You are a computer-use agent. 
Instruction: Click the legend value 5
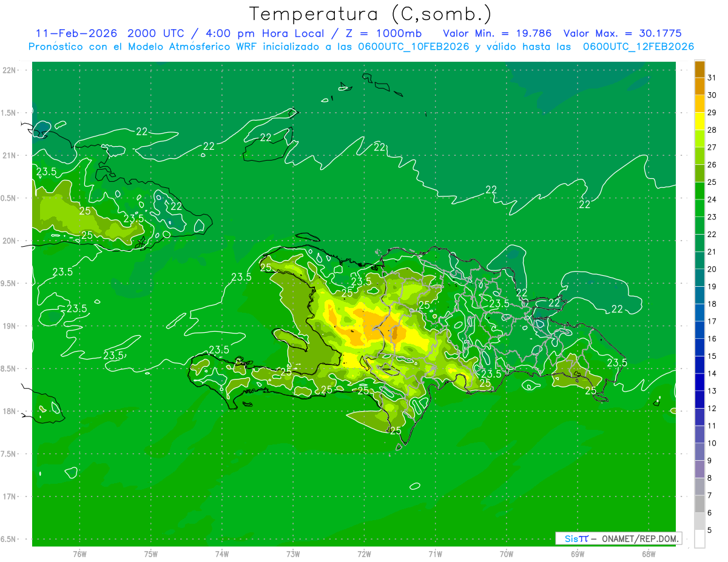pyautogui.click(x=710, y=530)
